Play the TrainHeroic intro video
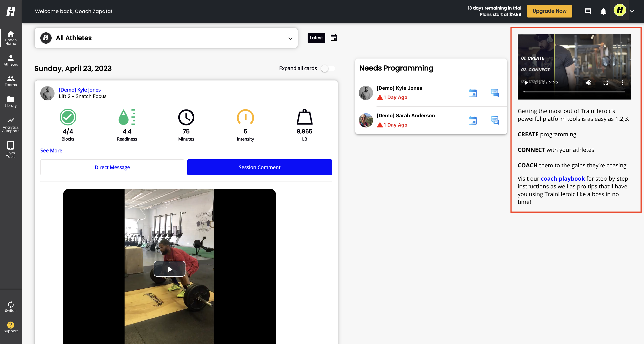The image size is (644, 344). point(527,82)
